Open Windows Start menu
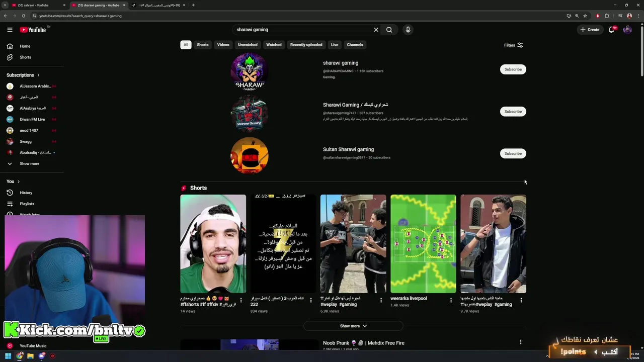Viewport: 644px width, 362px height. coord(9,356)
